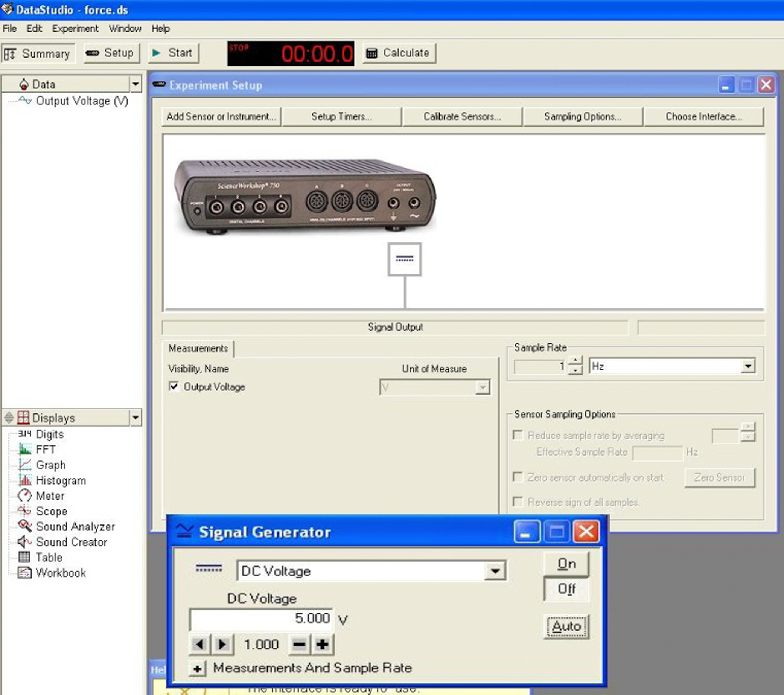Open Sampling Options dialog

(x=582, y=117)
